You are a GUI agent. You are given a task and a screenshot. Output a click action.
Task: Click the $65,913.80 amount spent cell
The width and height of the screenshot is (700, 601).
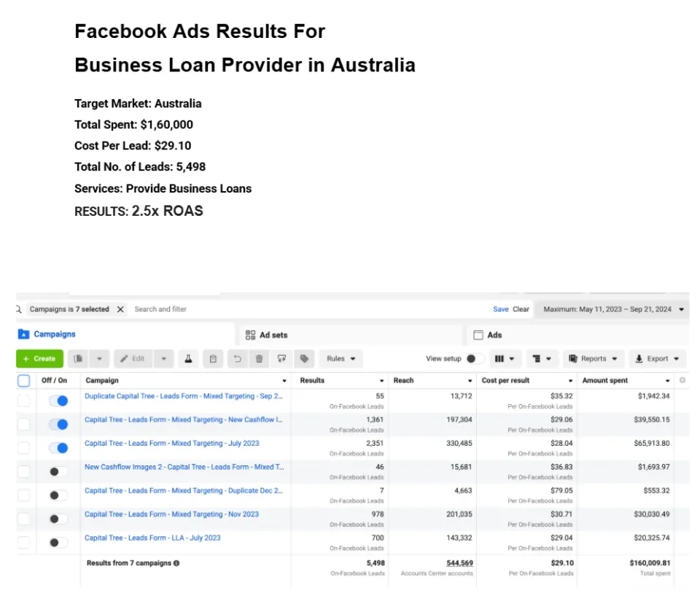tap(652, 443)
